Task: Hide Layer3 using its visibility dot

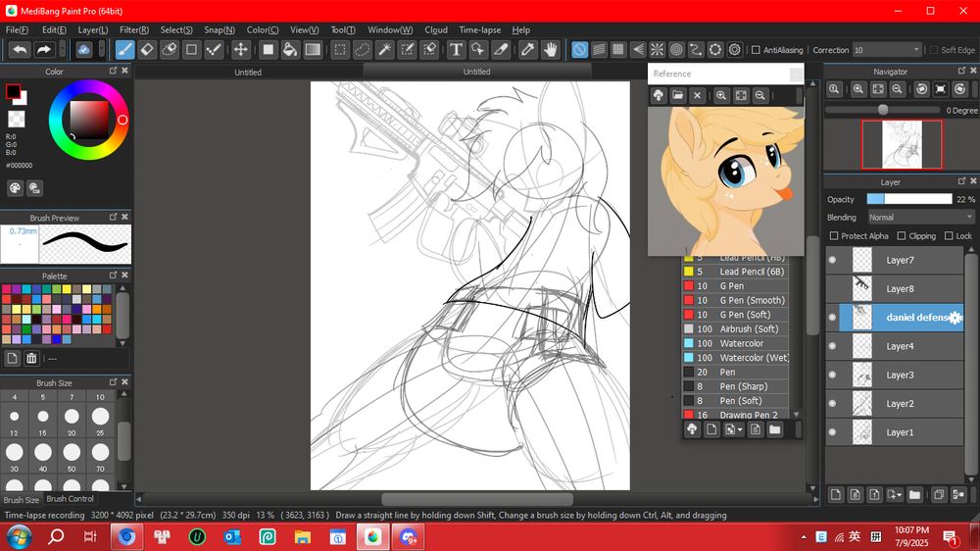Action: coord(832,375)
